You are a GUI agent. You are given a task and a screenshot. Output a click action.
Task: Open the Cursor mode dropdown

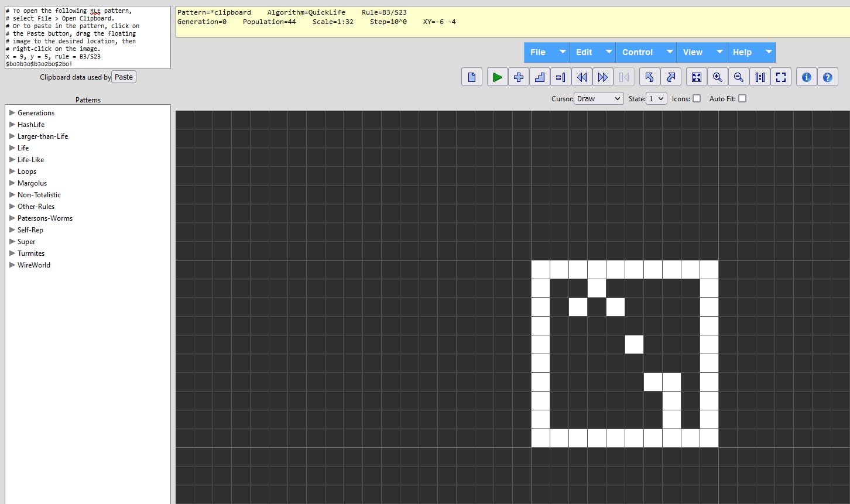[598, 99]
